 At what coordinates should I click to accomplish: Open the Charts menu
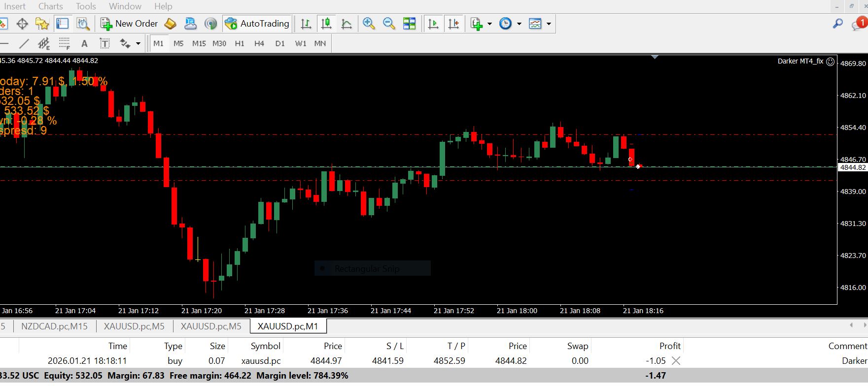50,6
